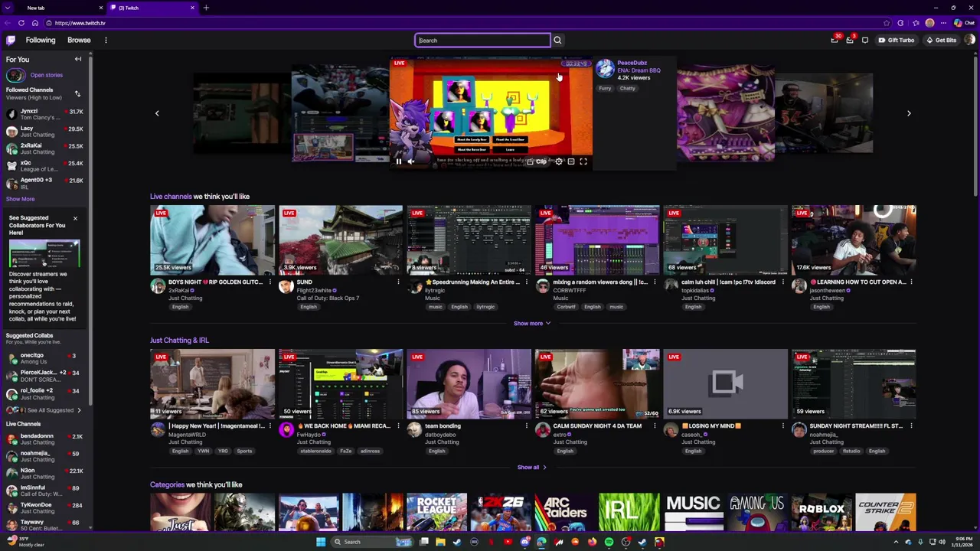The width and height of the screenshot is (980, 551).
Task: Open Discord from the taskbar
Action: click(x=524, y=542)
